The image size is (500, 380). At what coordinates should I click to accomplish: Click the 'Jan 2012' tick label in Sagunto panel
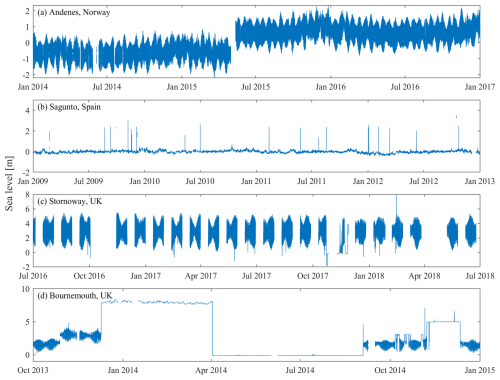point(368,181)
